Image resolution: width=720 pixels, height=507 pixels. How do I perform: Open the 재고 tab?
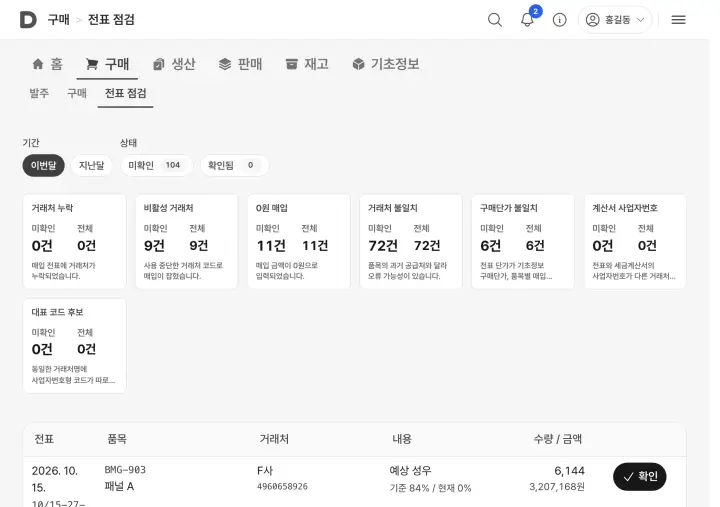[x=307, y=64]
